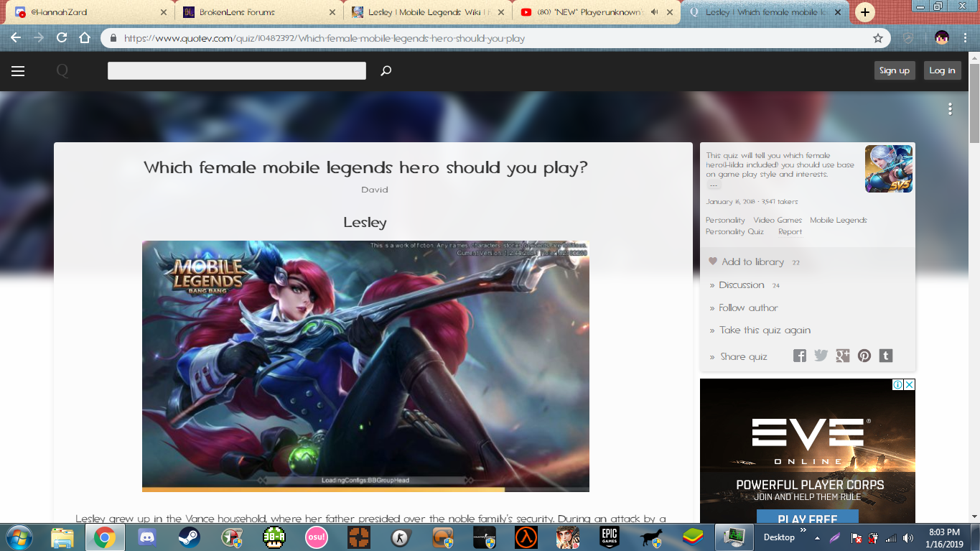Open the AdChoices info icon
Image resolution: width=980 pixels, height=551 pixels.
897,385
